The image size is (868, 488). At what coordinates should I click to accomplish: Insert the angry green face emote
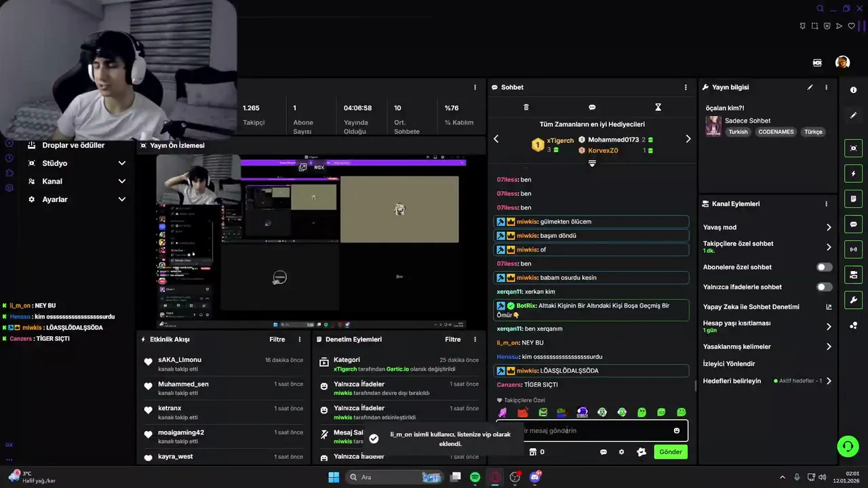(542, 412)
